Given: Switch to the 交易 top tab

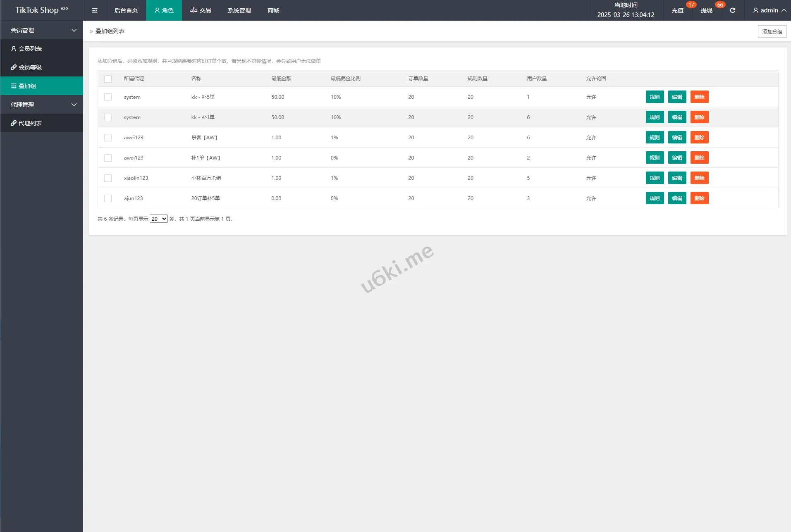Looking at the screenshot, I should click(201, 10).
